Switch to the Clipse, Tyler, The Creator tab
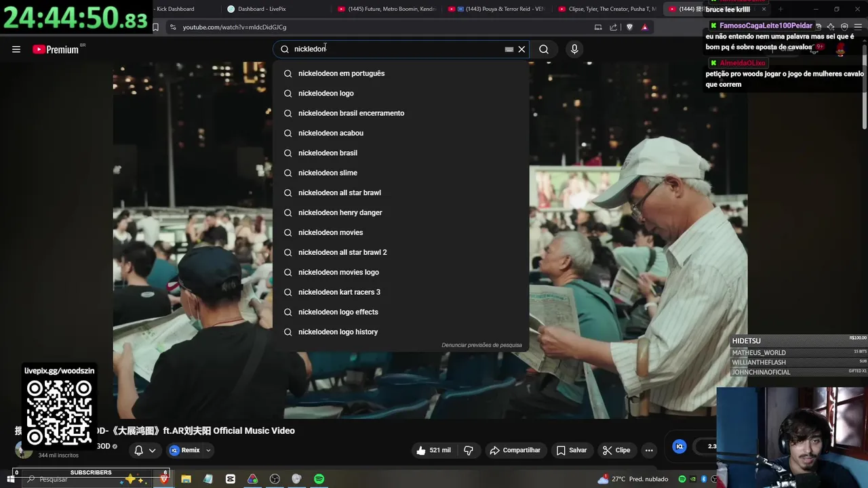The width and height of the screenshot is (868, 488). pos(607,9)
